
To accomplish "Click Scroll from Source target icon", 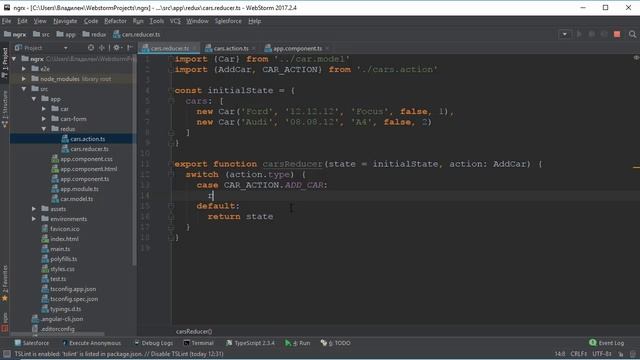I will 91,48.
